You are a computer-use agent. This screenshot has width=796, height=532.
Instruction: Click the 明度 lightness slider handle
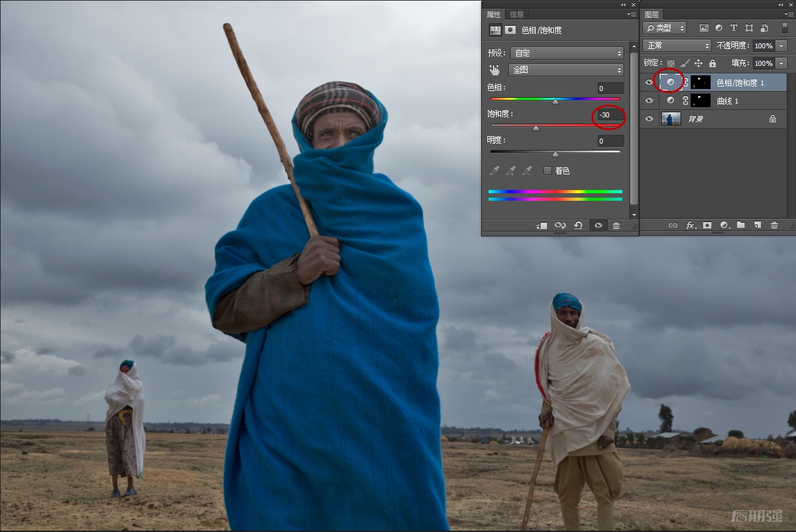coord(555,154)
